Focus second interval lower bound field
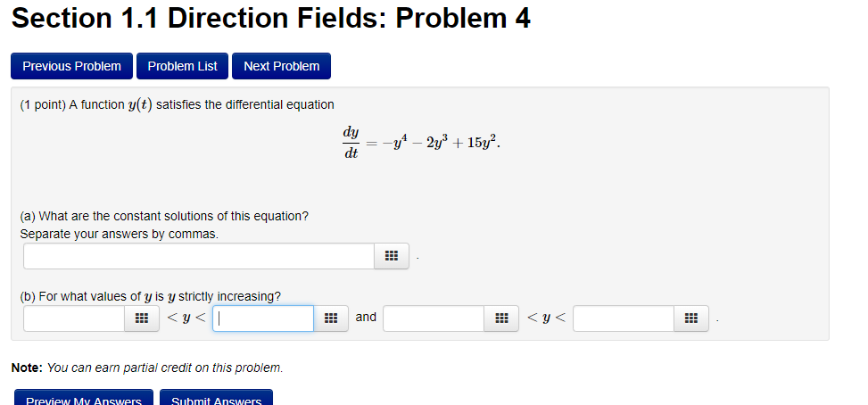 [x=434, y=318]
